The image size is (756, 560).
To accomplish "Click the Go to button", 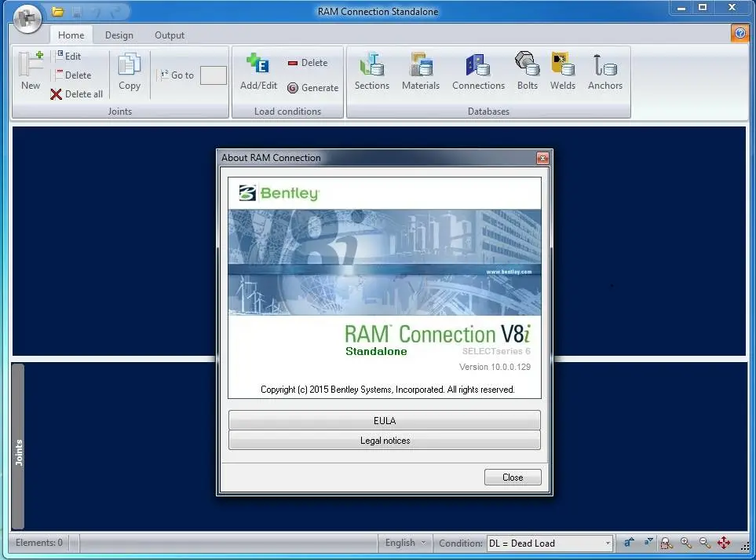I will 177,75.
